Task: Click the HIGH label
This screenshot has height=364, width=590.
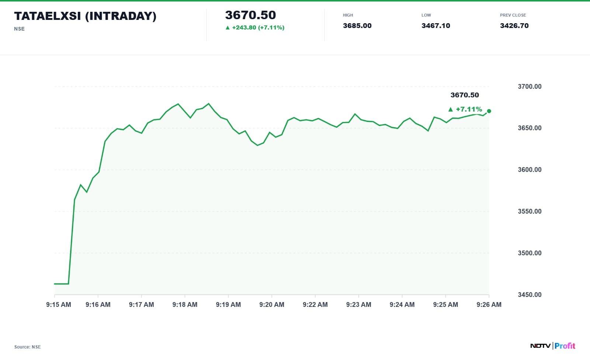Action: (348, 15)
